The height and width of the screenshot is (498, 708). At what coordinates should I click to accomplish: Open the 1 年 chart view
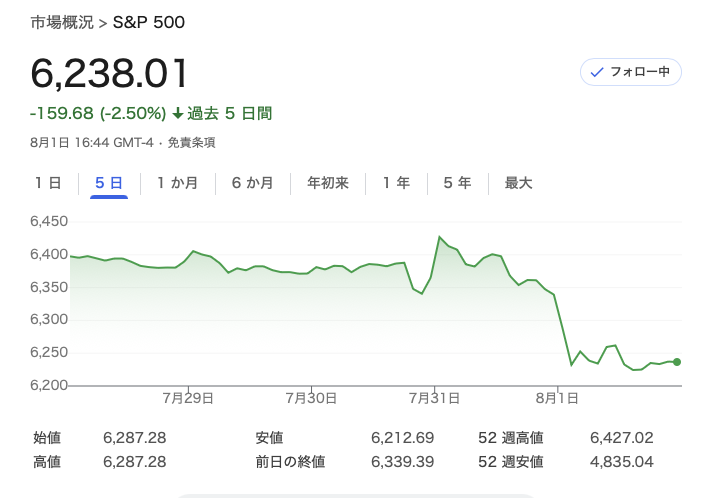pos(396,183)
